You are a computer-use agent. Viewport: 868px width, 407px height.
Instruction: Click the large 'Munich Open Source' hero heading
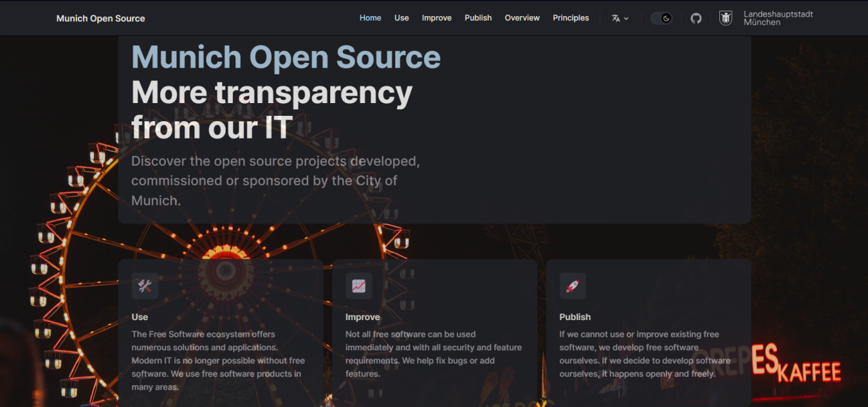286,57
